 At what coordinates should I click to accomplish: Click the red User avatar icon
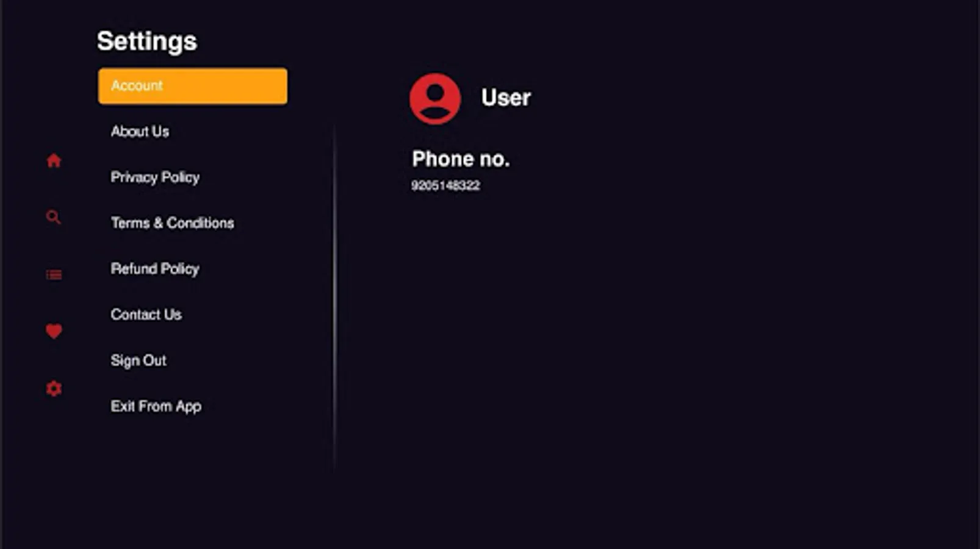pyautogui.click(x=434, y=99)
